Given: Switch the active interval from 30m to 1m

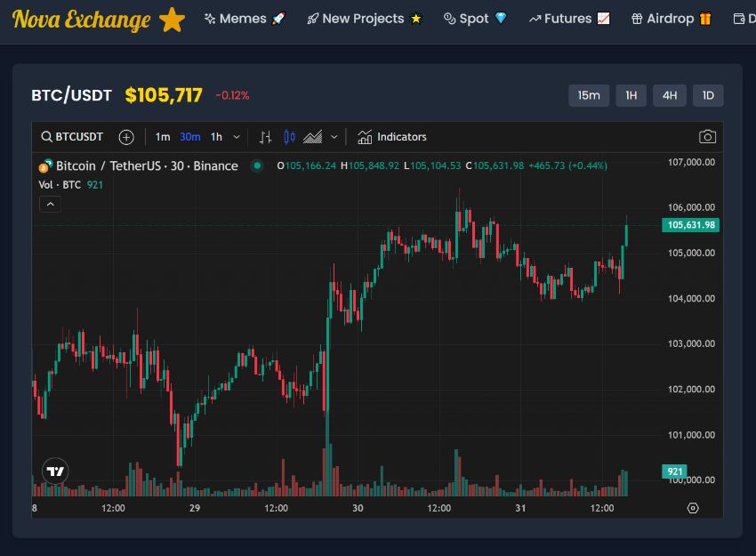Looking at the screenshot, I should point(161,136).
